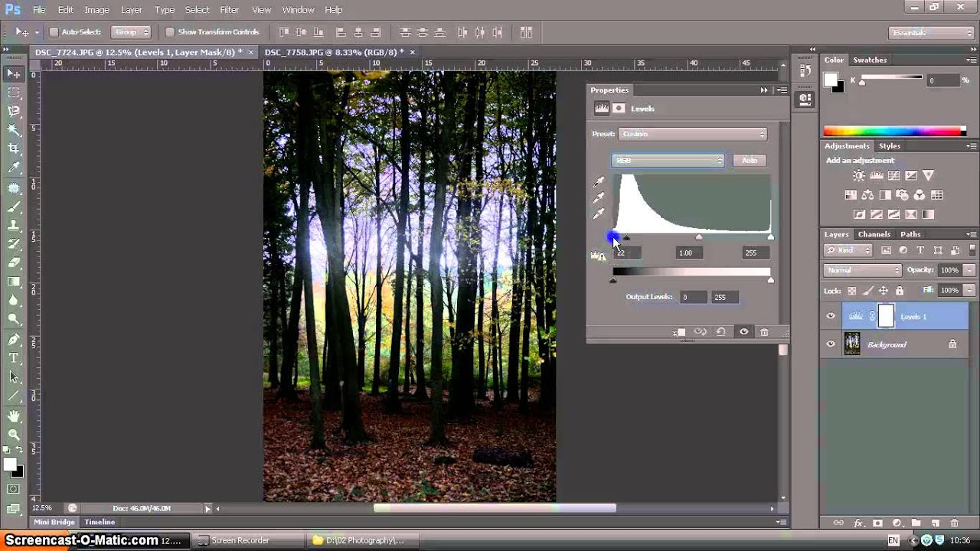Add a Curves adjustment
This screenshot has height=551, width=980.
893,176
